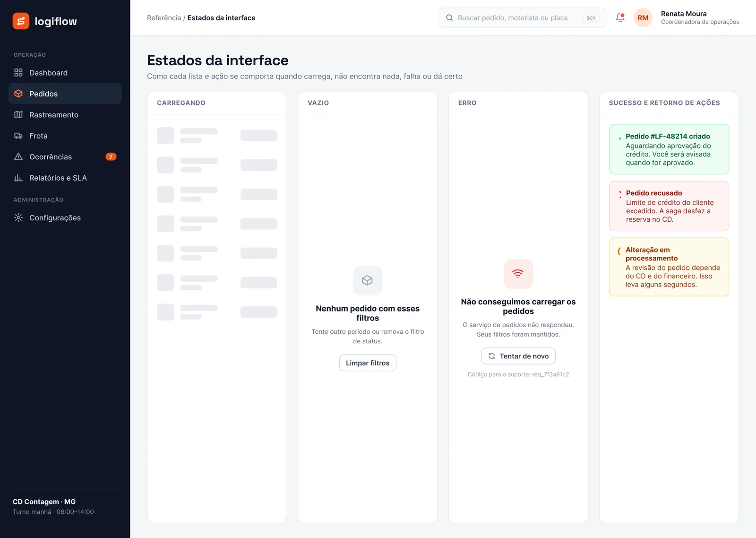Open the Dashboard menu item
The height and width of the screenshot is (538, 756).
tap(65, 73)
